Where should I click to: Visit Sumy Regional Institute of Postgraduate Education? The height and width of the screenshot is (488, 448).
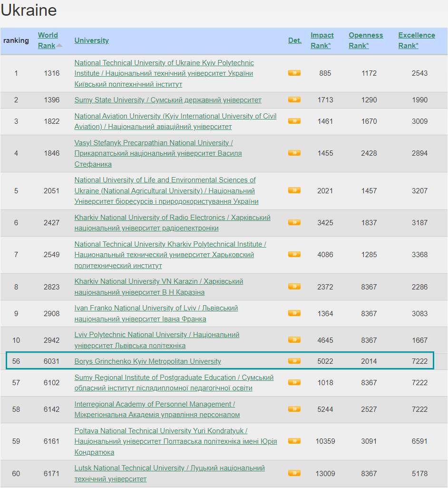pyautogui.click(x=174, y=378)
